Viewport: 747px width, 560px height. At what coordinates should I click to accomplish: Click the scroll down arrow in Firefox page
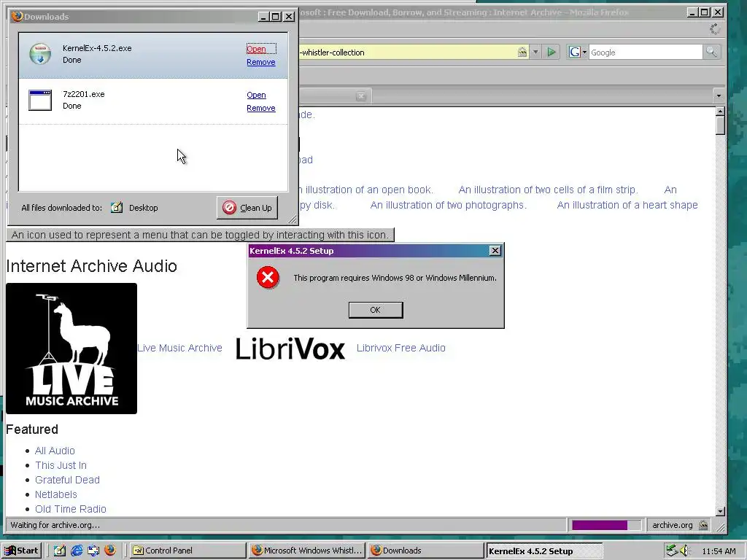click(x=720, y=511)
